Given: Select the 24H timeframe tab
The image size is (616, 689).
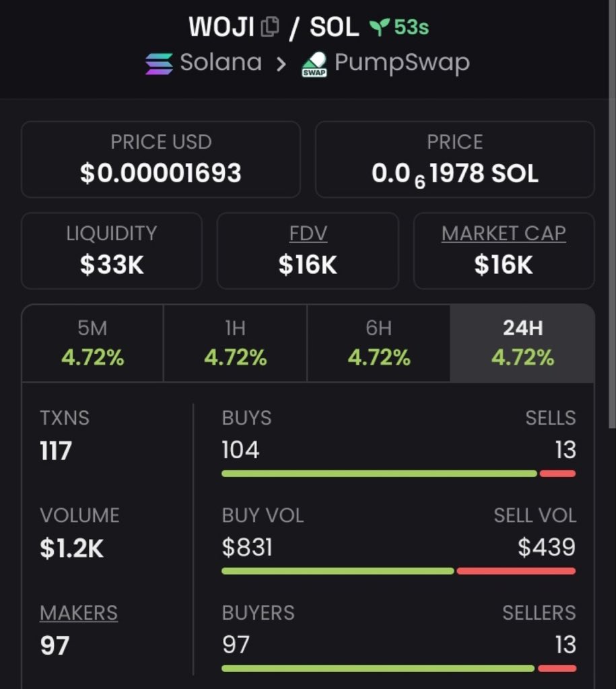Looking at the screenshot, I should point(522,343).
